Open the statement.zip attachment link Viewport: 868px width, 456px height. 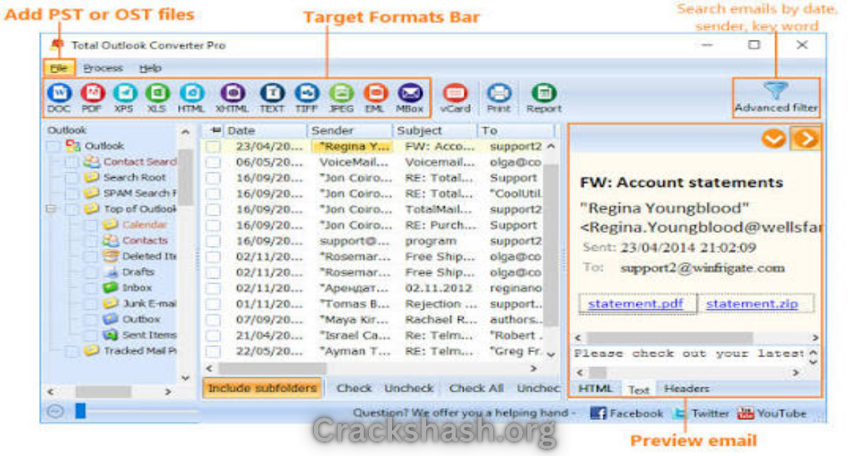click(x=752, y=304)
